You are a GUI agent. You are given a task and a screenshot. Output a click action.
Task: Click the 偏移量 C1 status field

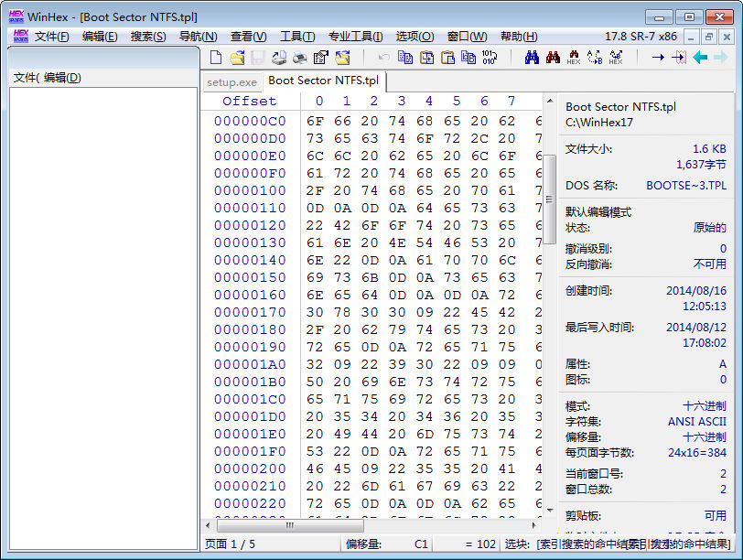click(387, 544)
